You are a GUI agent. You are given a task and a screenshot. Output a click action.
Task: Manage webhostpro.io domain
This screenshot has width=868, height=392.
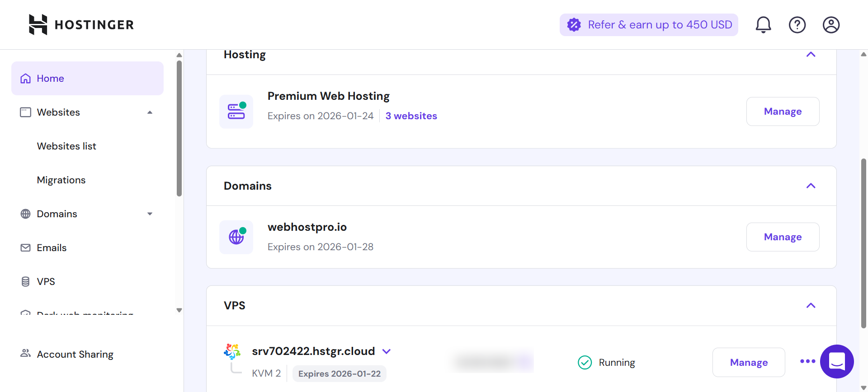click(x=783, y=237)
